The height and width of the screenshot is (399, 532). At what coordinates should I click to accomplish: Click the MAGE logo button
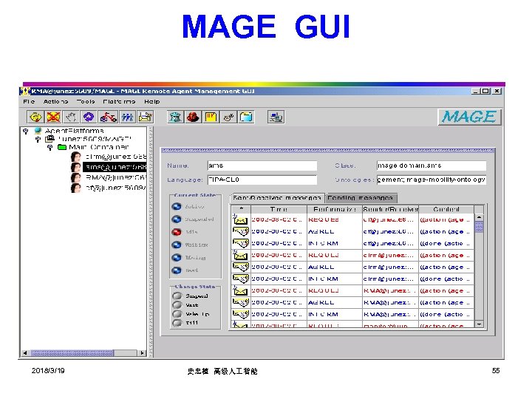click(x=470, y=117)
